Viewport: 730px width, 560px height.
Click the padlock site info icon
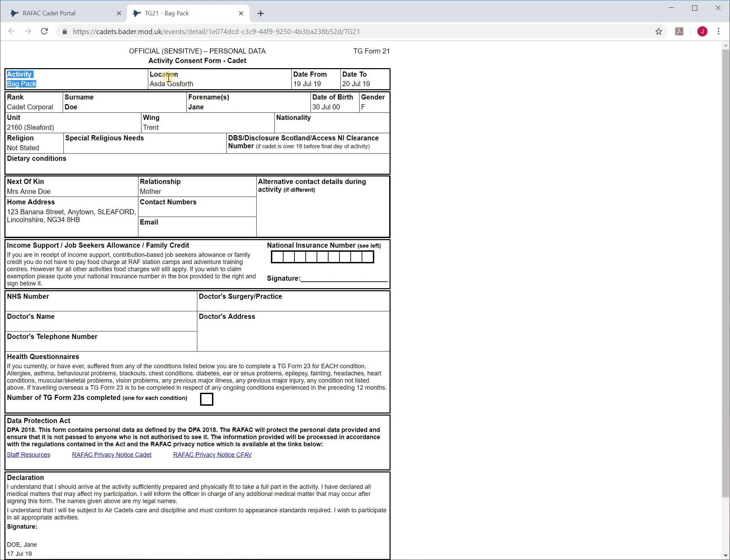[x=65, y=32]
